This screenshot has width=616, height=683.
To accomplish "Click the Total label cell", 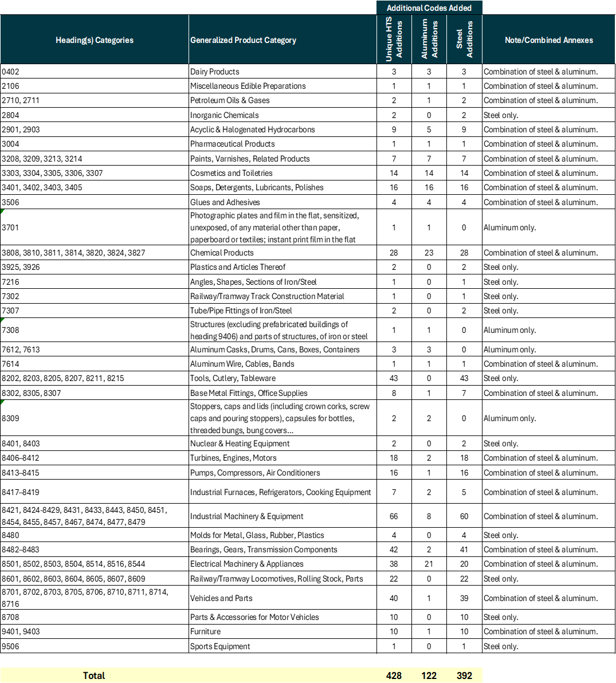I will click(94, 676).
